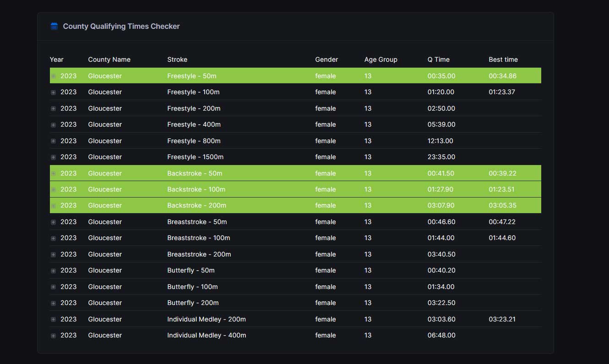
Task: Click the Gender column header
Action: (326, 59)
